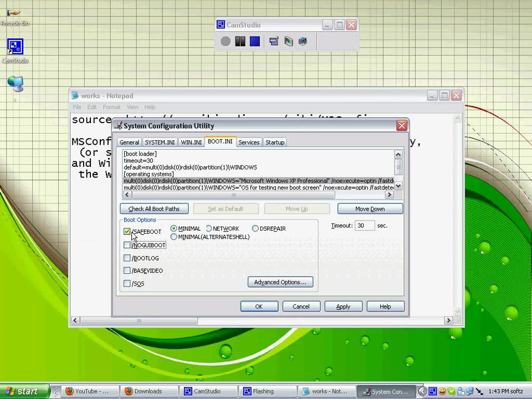This screenshot has width=532, height=399.
Task: Pause recording in the CamStudio toolbar
Action: point(240,42)
